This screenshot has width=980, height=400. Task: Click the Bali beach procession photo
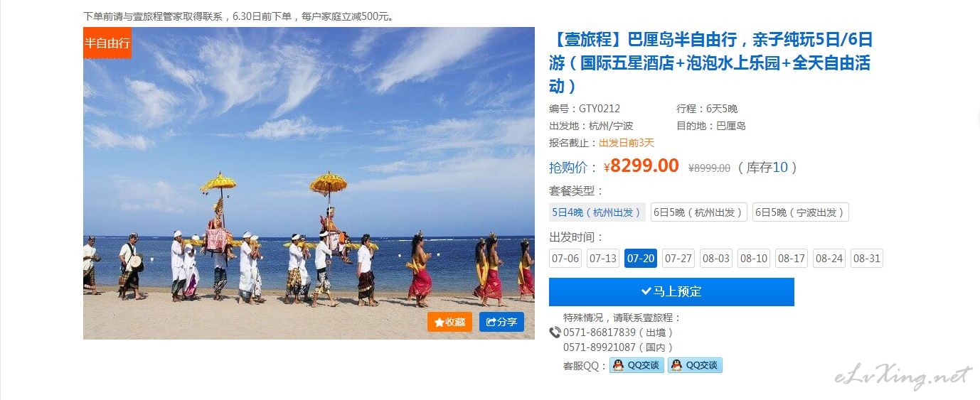click(309, 183)
